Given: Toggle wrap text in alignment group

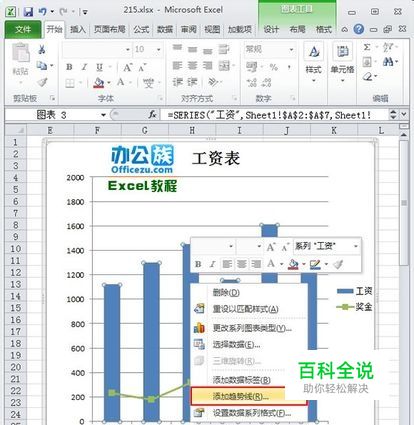Looking at the screenshot, I should 224,49.
